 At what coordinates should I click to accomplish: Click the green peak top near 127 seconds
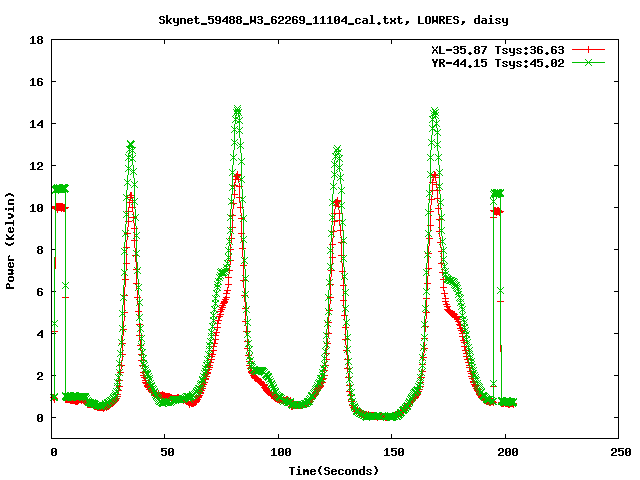[x=338, y=151]
